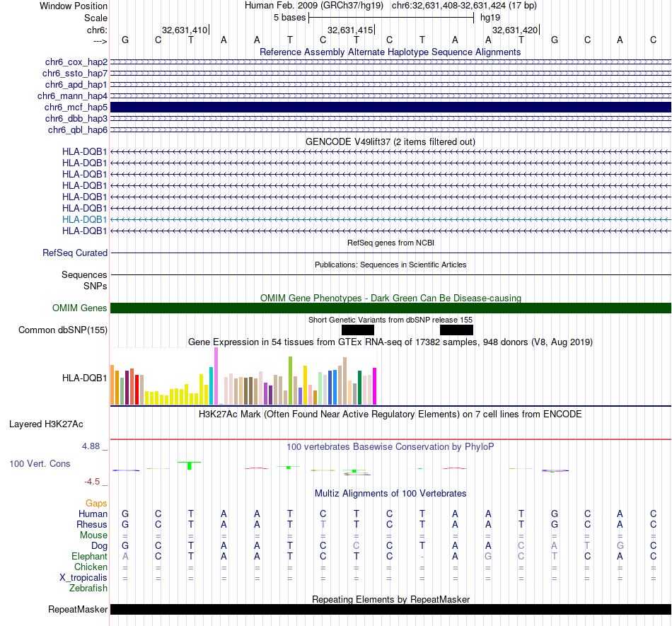The width and height of the screenshot is (672, 626).
Task: Click the Common dbSNP(155) label
Action: [x=62, y=330]
